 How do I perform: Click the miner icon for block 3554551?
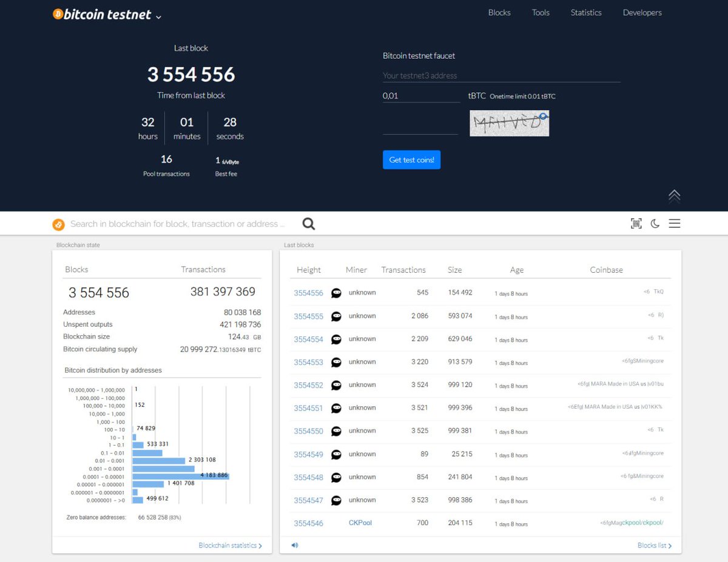[336, 409]
